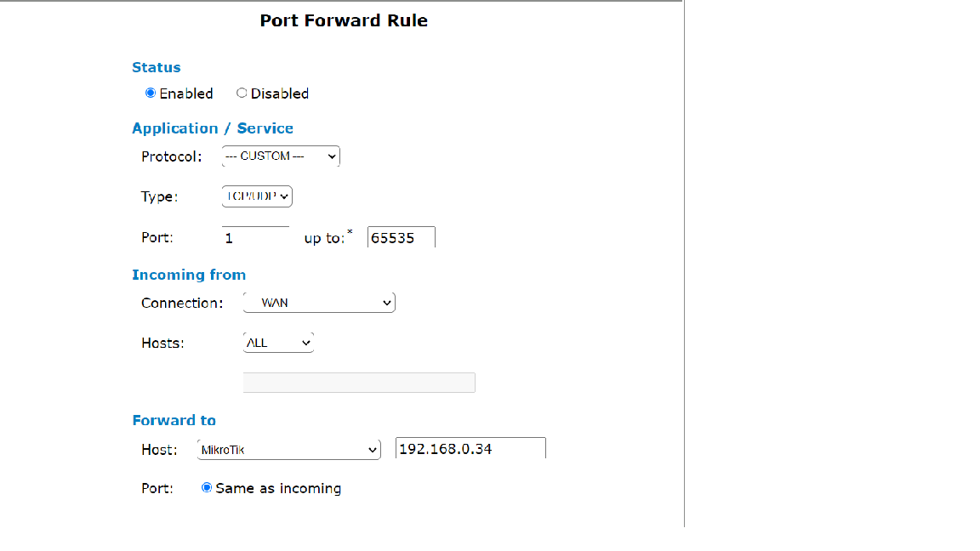
Task: Expand the Hosts dropdown set to ALL
Action: [x=278, y=342]
